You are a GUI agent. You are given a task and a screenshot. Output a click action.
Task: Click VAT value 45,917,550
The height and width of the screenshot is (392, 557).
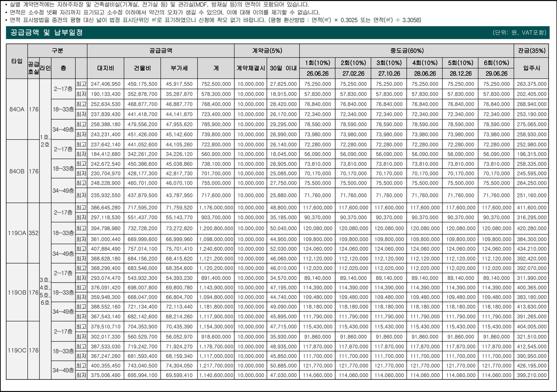(x=179, y=84)
